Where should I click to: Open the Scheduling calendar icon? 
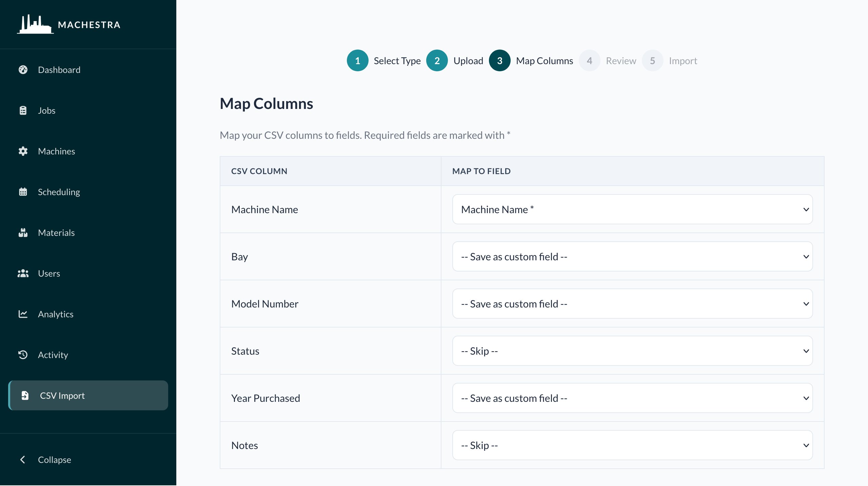(23, 192)
